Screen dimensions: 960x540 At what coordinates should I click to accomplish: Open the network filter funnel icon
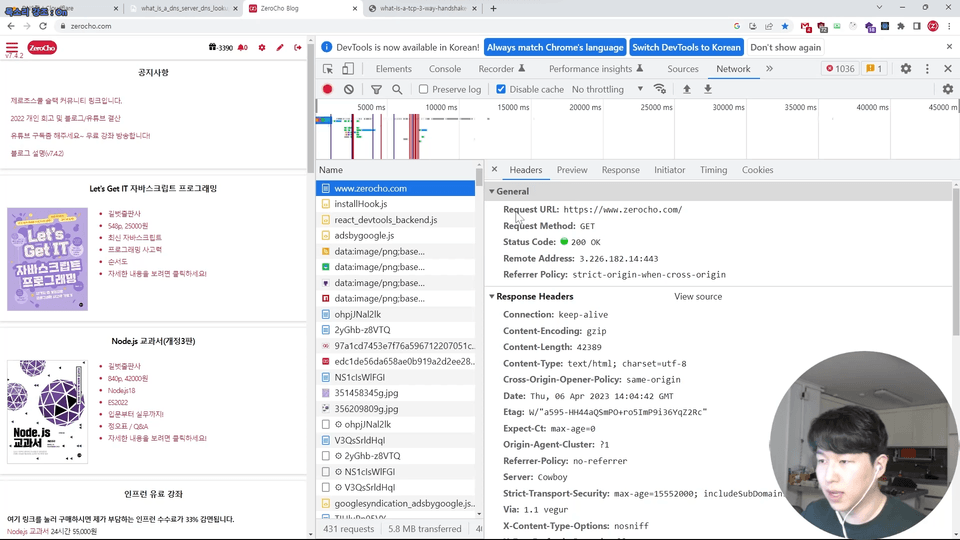[x=376, y=89]
